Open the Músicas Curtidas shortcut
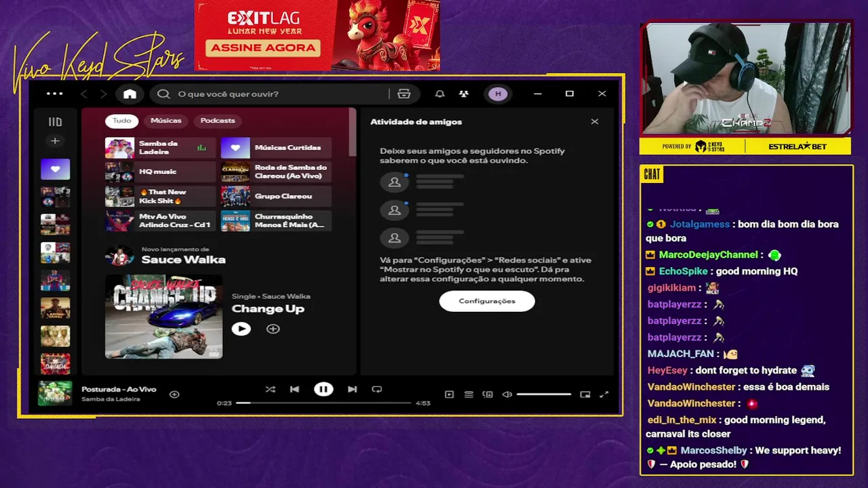This screenshot has width=868, height=488. click(276, 148)
